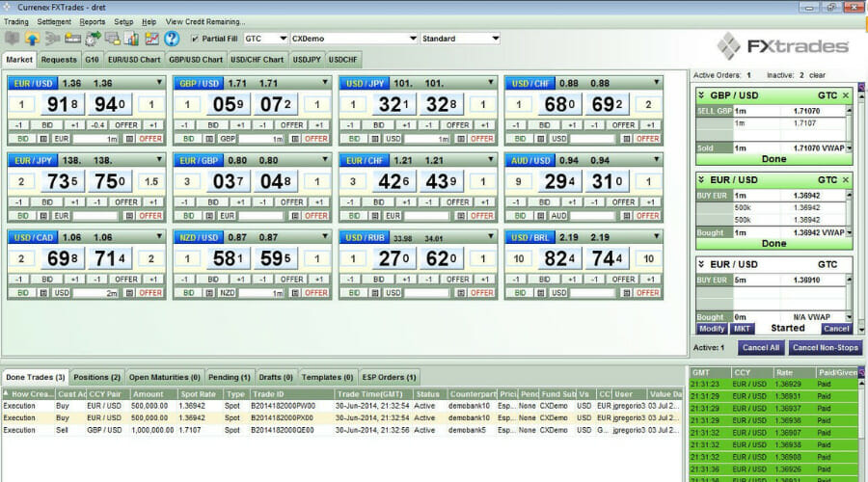Open the GBP/USD tile dropdown arrow

point(325,83)
